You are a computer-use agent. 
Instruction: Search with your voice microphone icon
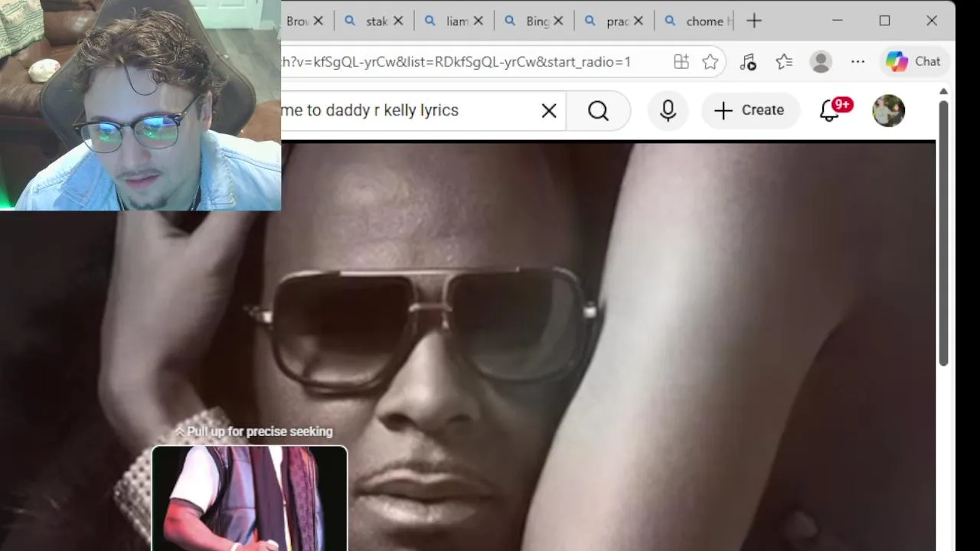(668, 111)
